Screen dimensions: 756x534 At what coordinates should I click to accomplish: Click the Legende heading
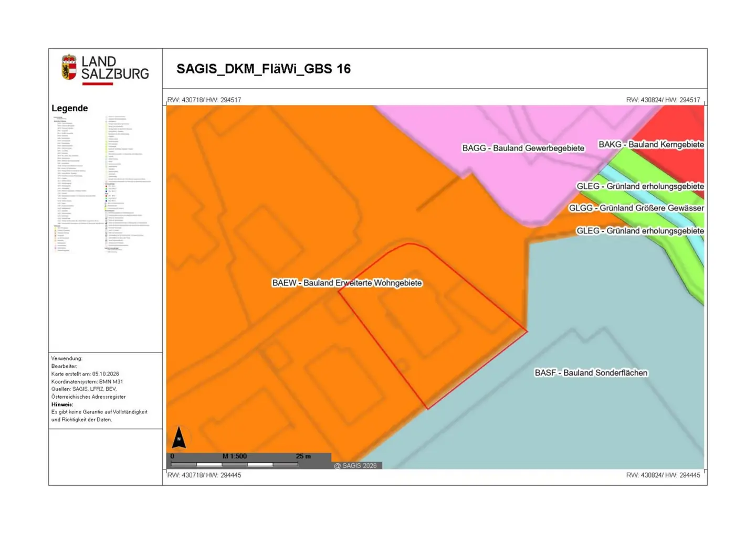coord(70,108)
